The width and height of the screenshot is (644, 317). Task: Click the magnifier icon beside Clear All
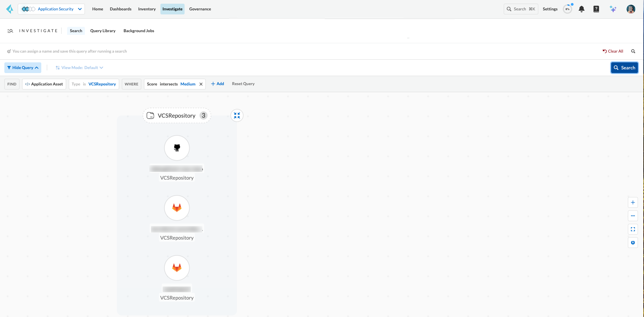pos(633,51)
